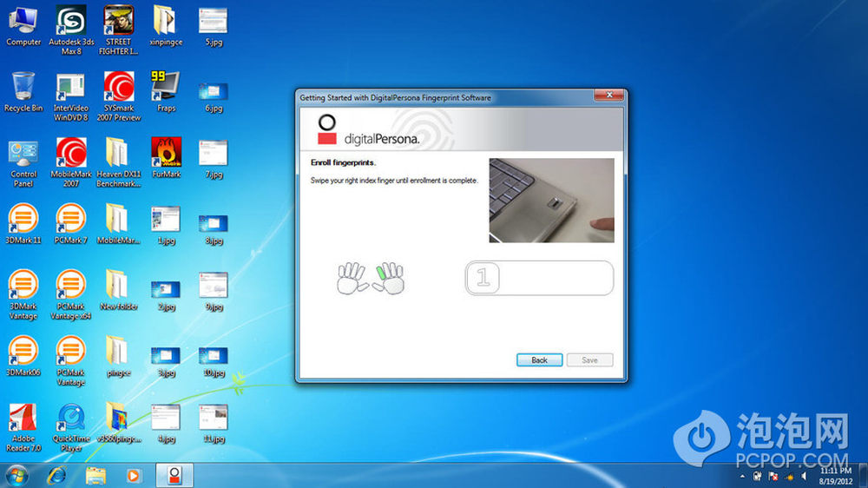Image resolution: width=868 pixels, height=488 pixels.
Task: Select the Autodesk 3ds Max 8 shortcut
Action: (x=71, y=30)
